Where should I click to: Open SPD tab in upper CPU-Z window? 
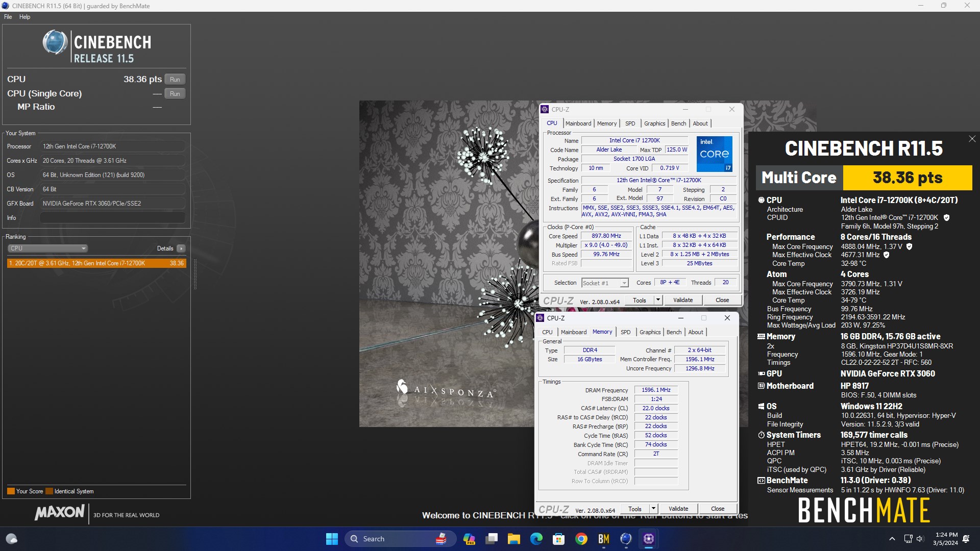(630, 123)
